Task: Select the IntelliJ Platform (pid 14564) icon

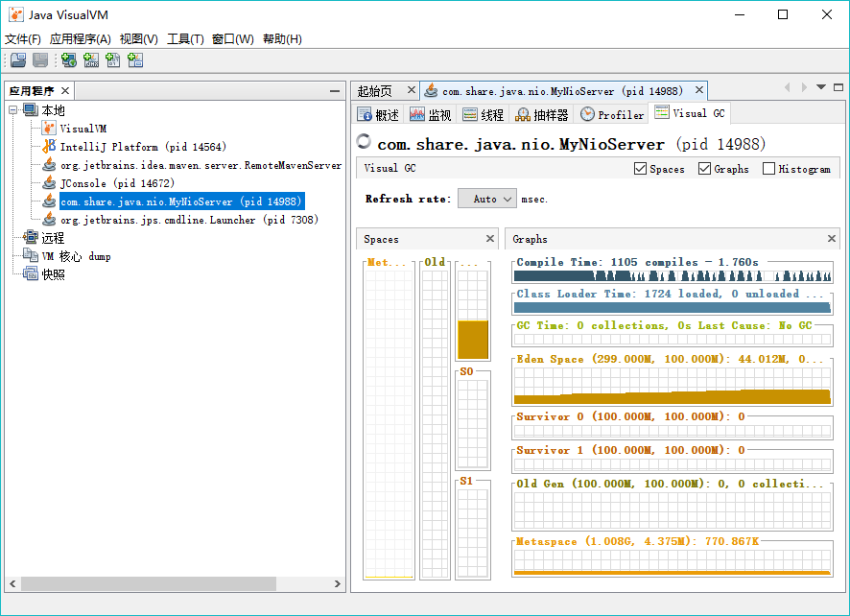Action: point(49,147)
